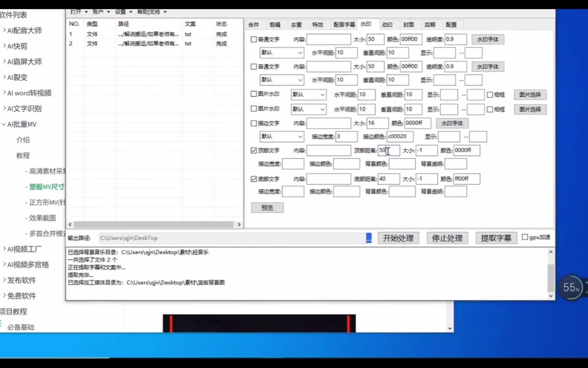Click the 底部距离 input field
Screen dimensions: 588x368
(389, 179)
